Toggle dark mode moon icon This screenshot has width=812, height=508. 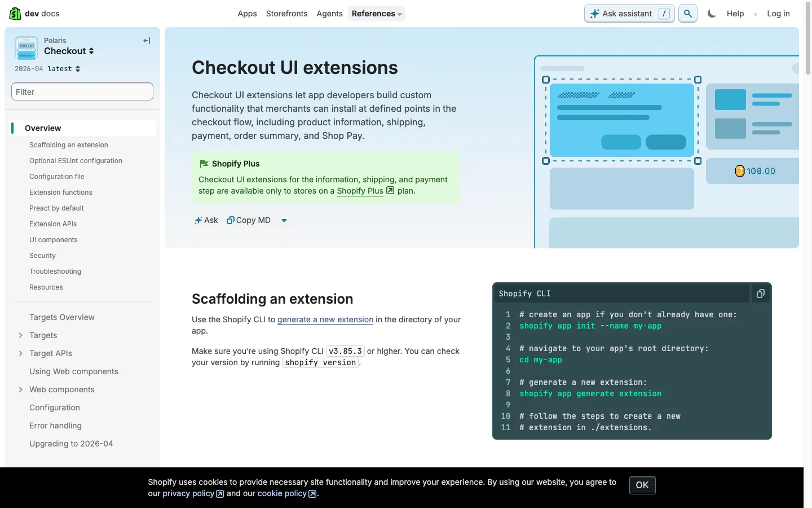712,14
